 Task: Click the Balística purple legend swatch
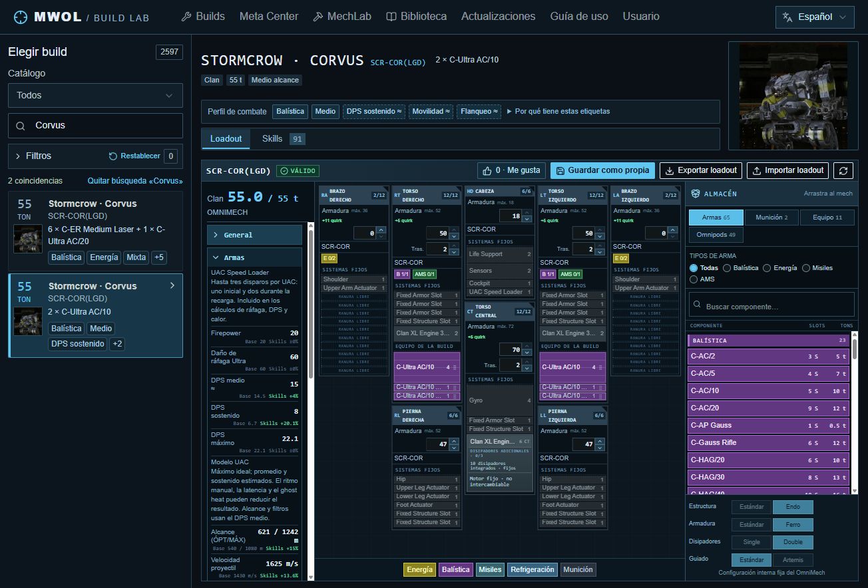(455, 570)
